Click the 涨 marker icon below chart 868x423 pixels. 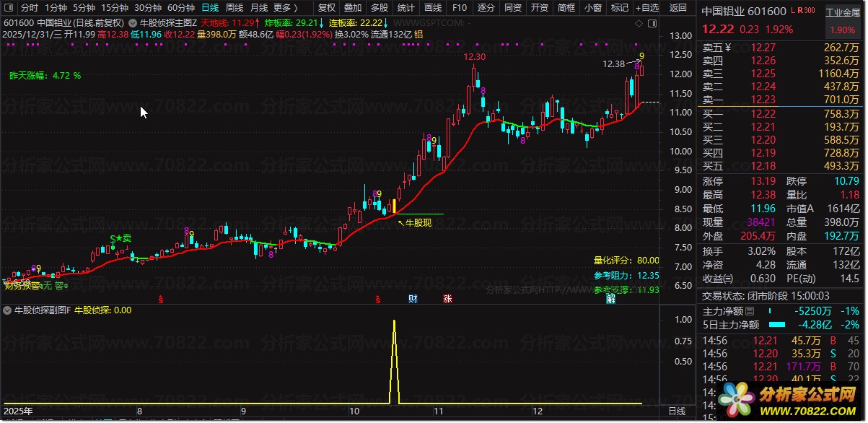point(447,298)
